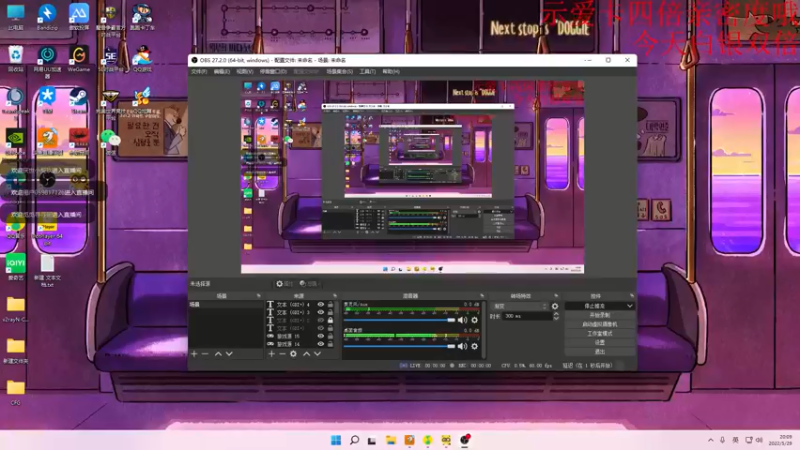Open the 停靠窗口(D) menu
The width and height of the screenshot is (800, 450).
273,71
